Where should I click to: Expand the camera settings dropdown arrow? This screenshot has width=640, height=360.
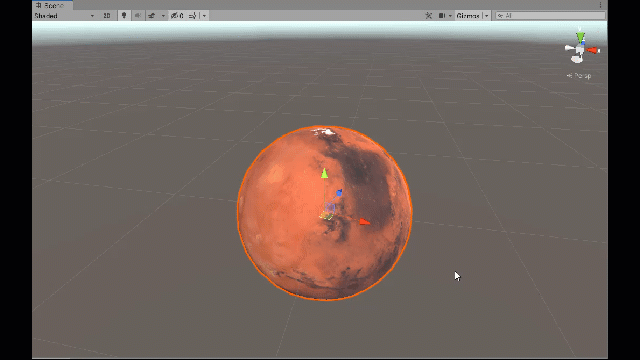[450, 16]
